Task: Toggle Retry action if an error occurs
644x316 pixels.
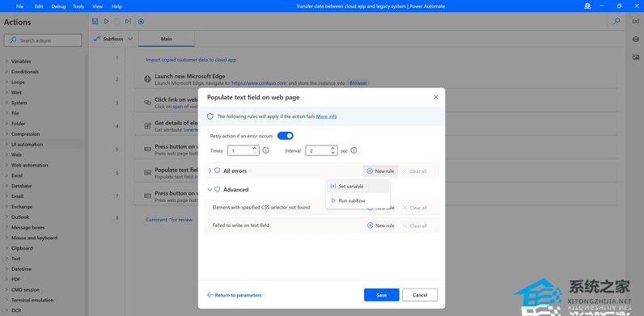Action: (x=286, y=136)
